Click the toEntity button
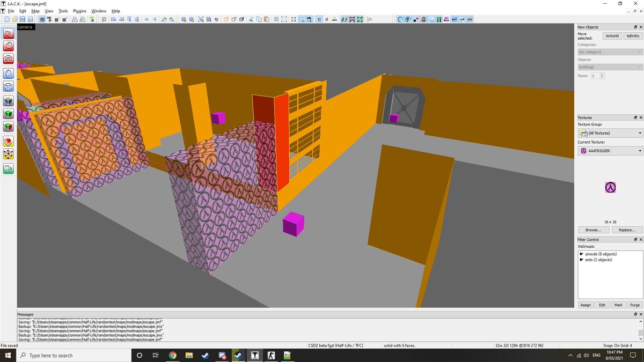This screenshot has height=362, width=644. [633, 36]
